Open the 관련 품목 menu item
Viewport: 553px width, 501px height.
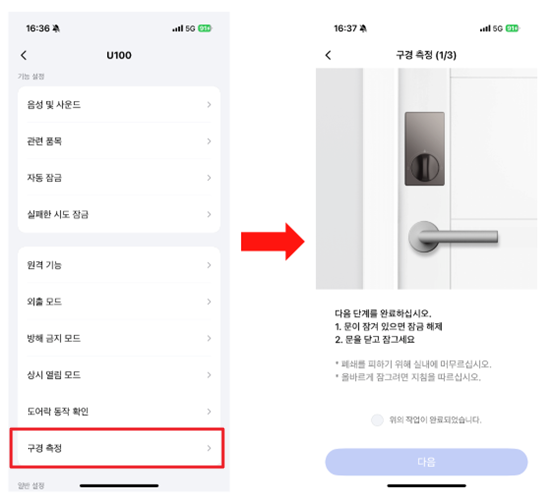click(x=119, y=141)
